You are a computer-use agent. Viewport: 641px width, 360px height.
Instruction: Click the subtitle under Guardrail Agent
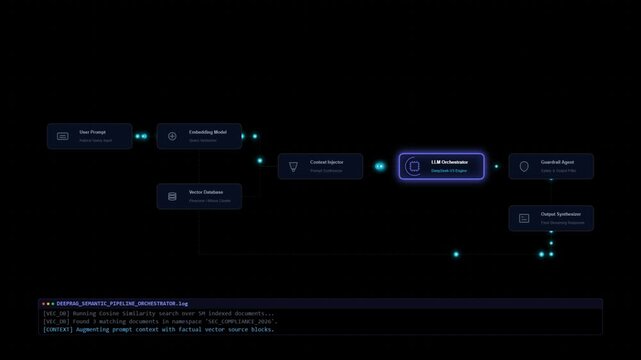(558, 171)
